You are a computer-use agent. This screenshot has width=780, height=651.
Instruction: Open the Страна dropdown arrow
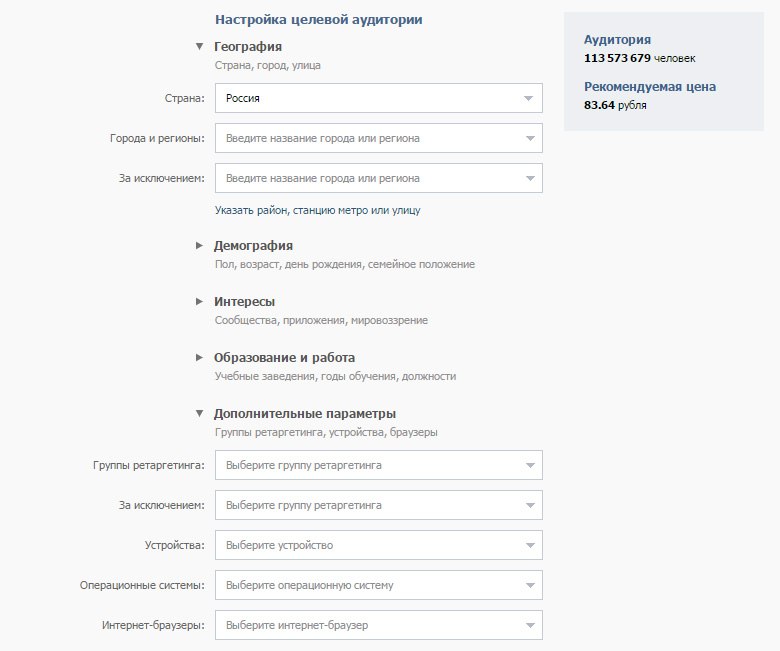pos(528,98)
